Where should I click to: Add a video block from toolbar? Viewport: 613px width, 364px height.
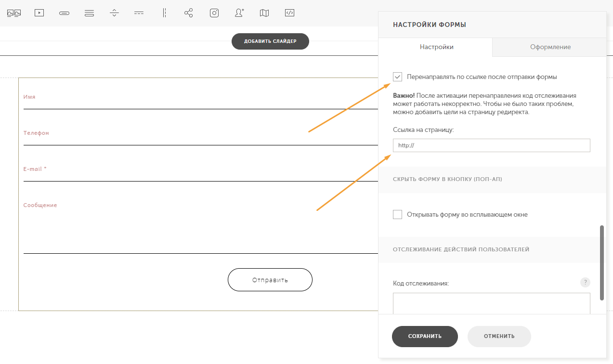(x=39, y=13)
